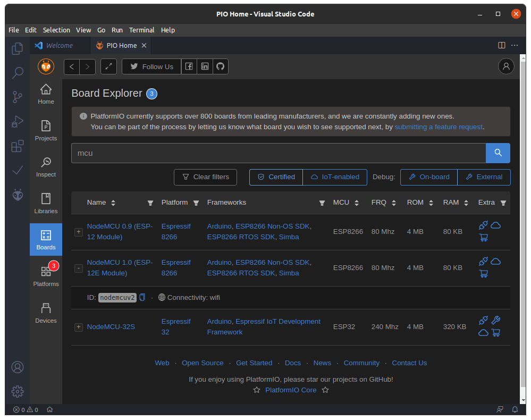The width and height of the screenshot is (531, 420).
Task: Open Extensions view in activity bar
Action: tap(17, 146)
